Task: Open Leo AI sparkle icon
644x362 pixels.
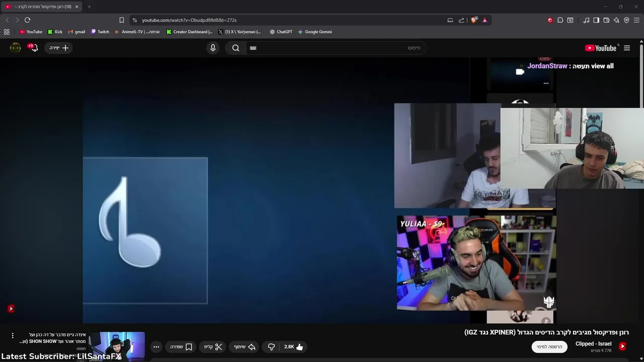Action: click(x=616, y=20)
